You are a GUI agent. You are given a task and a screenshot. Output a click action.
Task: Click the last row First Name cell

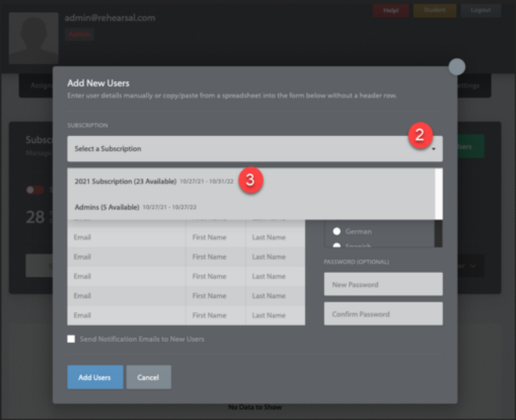point(215,315)
